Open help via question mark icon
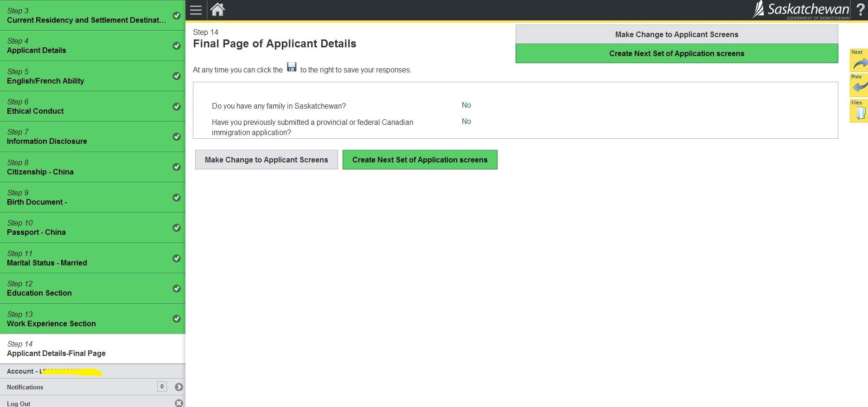 pos(860,10)
